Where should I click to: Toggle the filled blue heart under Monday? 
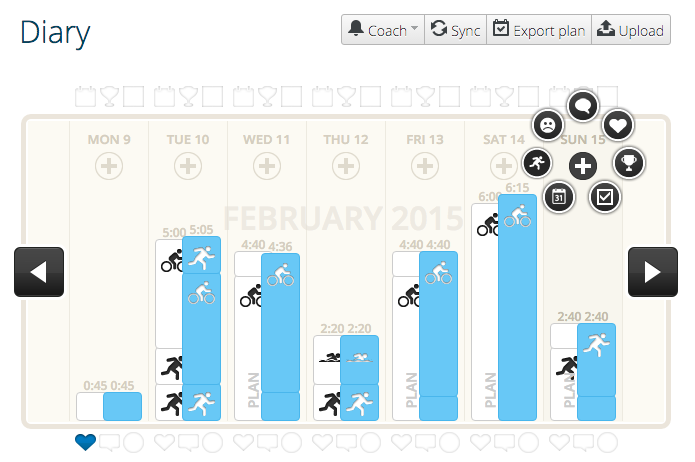pyautogui.click(x=86, y=442)
